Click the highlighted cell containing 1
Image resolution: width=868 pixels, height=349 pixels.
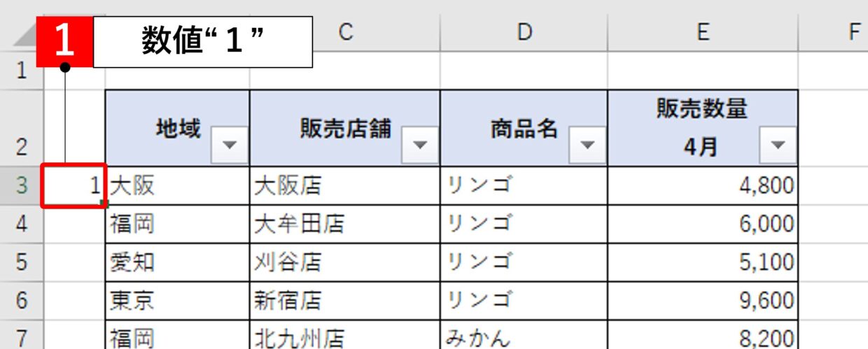(x=73, y=186)
